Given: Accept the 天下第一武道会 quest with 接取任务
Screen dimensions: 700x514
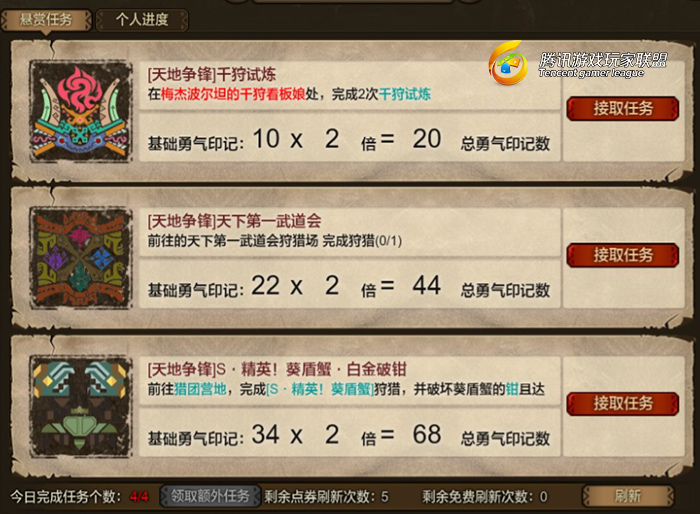Looking at the screenshot, I should [x=623, y=255].
